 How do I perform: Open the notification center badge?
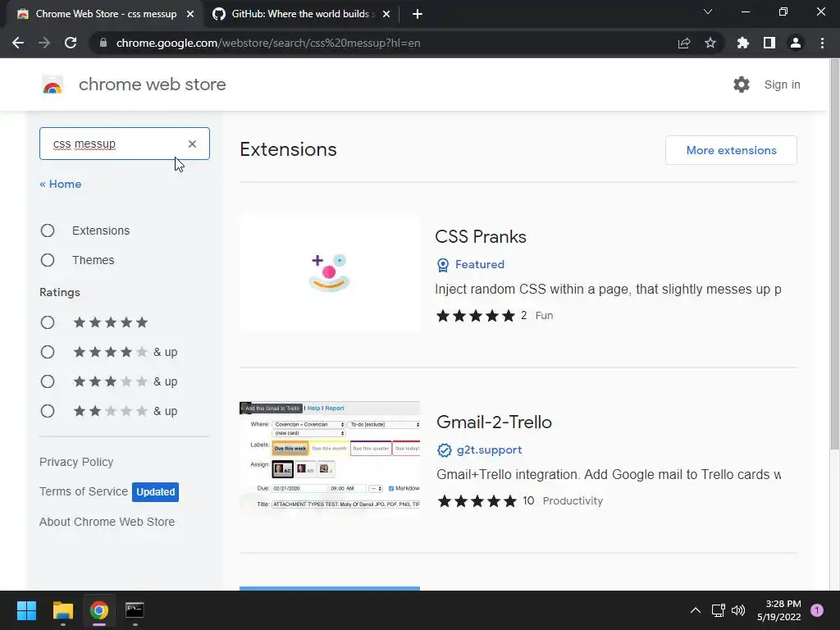point(817,610)
